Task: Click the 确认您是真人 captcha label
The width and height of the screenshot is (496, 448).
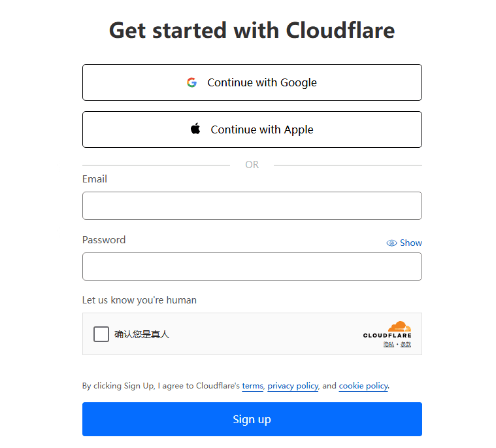Action: 142,334
